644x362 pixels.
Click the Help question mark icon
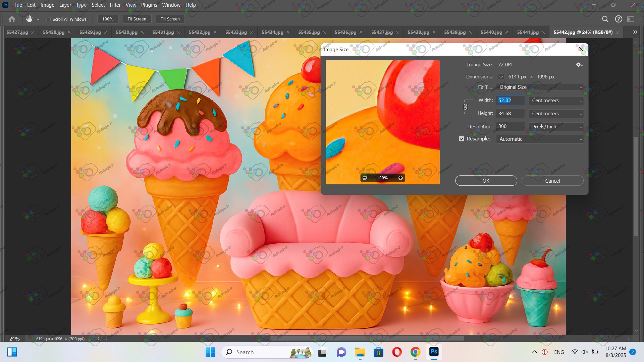(619, 19)
